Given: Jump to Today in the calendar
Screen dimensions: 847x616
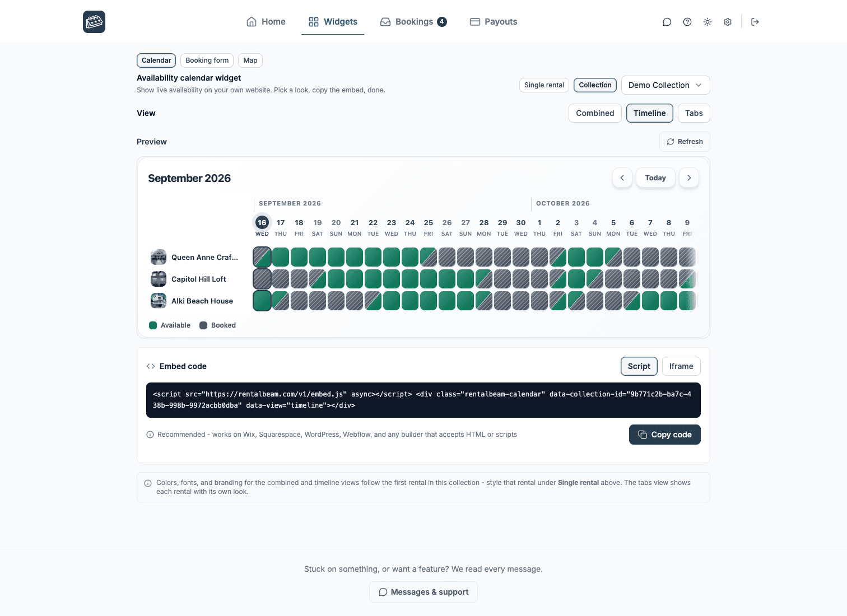Looking at the screenshot, I should pyautogui.click(x=655, y=178).
